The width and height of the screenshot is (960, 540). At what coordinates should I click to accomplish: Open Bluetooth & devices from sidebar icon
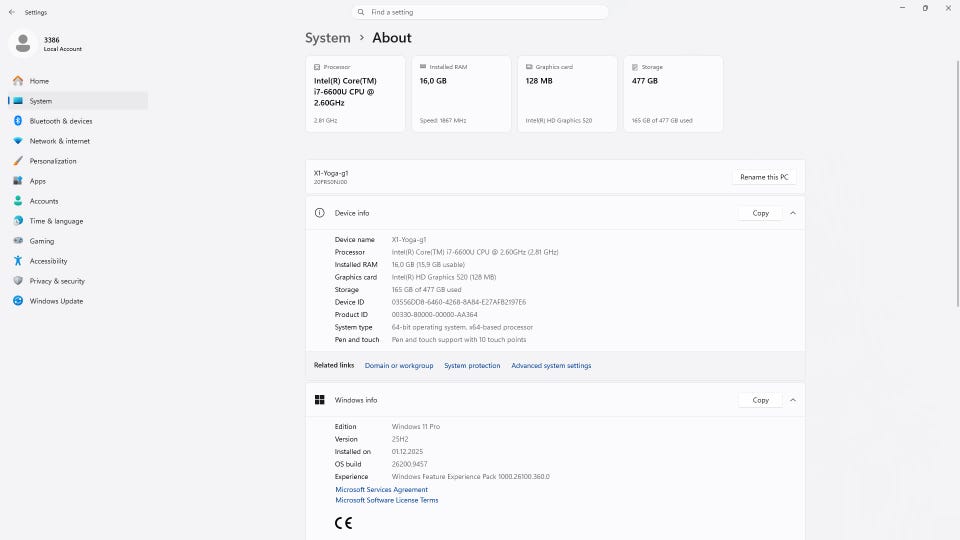(x=18, y=121)
